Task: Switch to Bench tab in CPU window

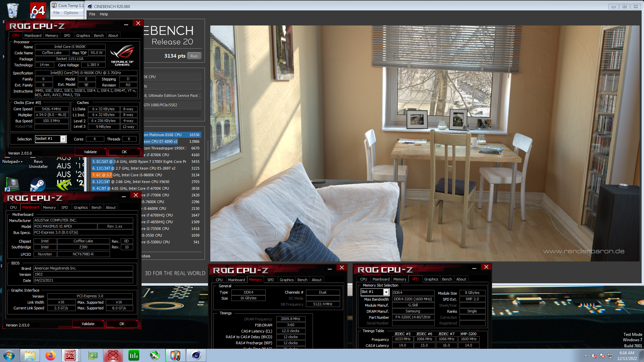Action: coord(99,36)
